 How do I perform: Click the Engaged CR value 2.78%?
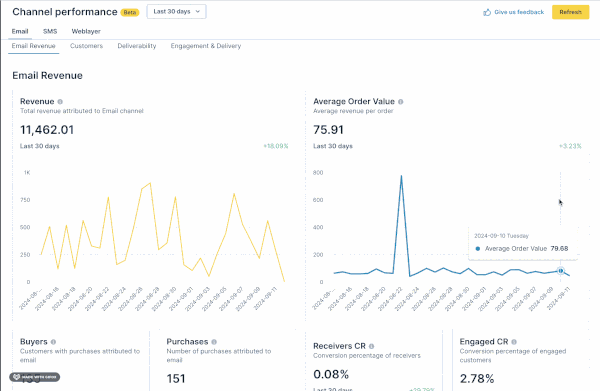point(477,379)
